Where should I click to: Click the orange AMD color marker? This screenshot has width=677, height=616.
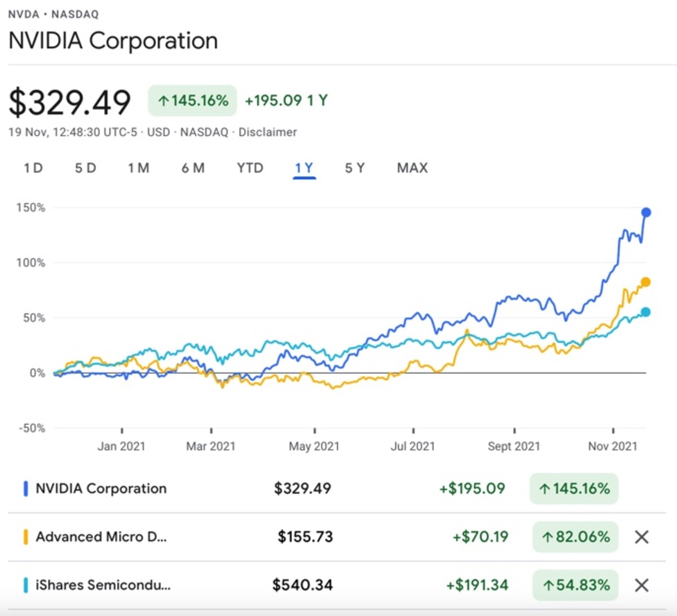(x=25, y=537)
